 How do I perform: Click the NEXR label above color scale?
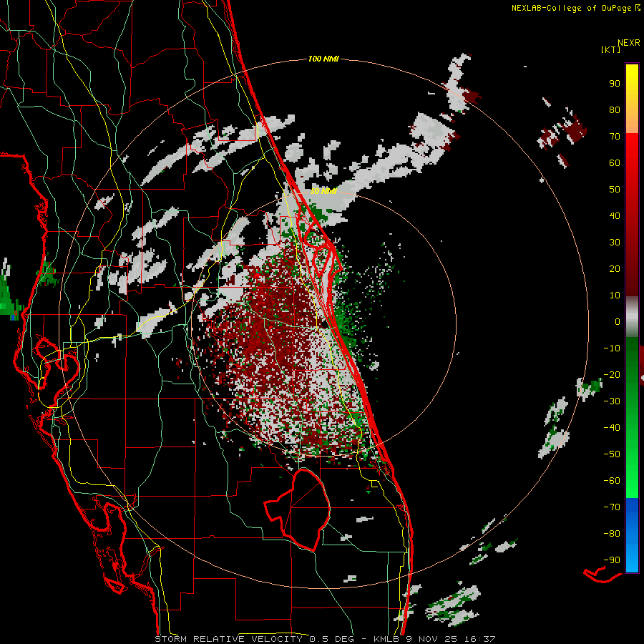[x=629, y=43]
